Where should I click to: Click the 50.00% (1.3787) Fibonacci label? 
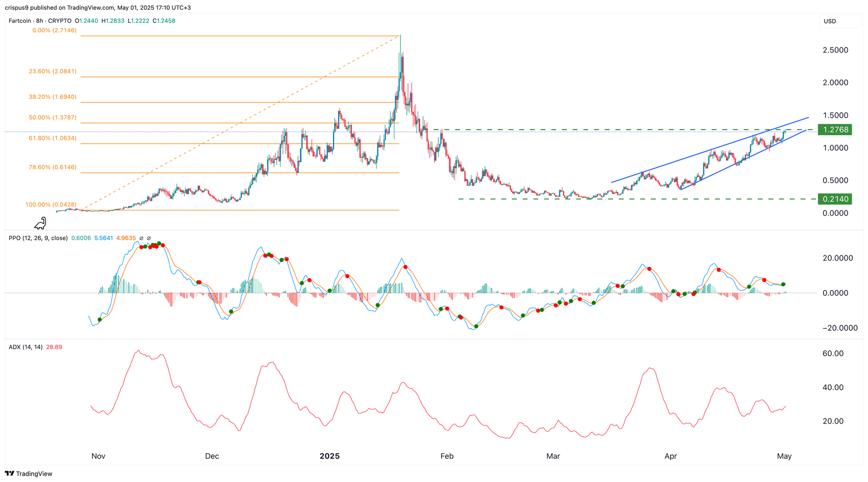[x=53, y=117]
